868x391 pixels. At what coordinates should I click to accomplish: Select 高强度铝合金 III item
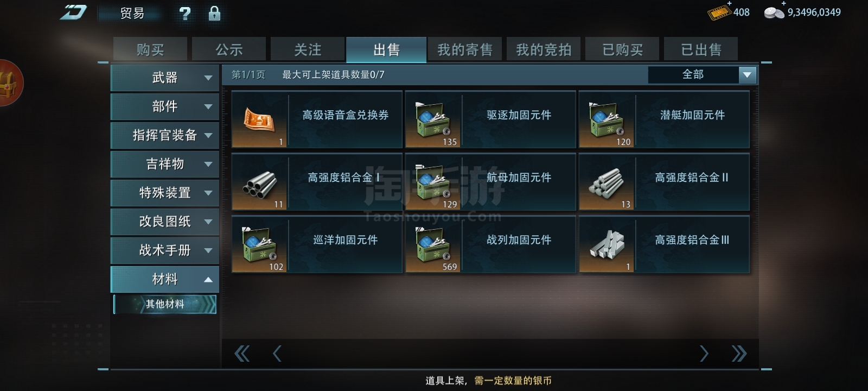coord(664,244)
